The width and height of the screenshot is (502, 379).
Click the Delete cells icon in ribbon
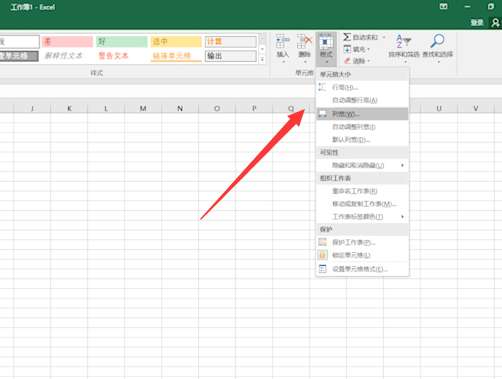pos(304,41)
